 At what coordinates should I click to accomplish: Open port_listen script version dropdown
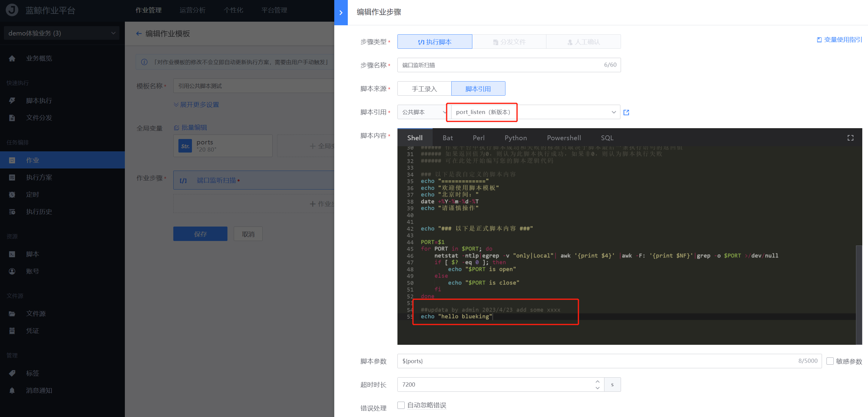(536, 112)
